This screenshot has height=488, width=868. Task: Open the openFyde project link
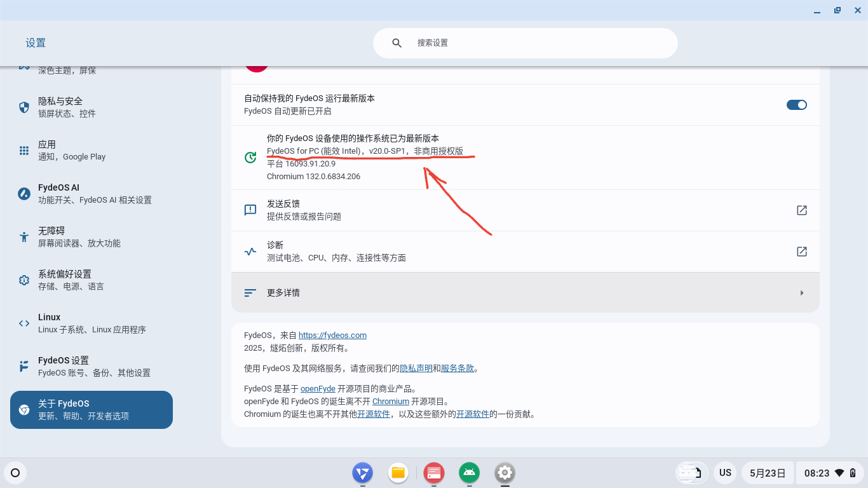(x=318, y=389)
